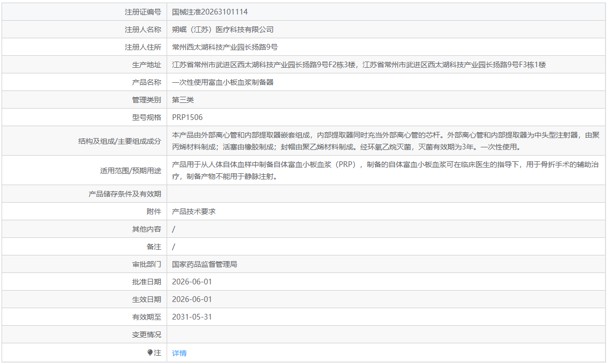Screen dimensions: 608x364
Task: Click model specification PRP1506
Action: coord(187,117)
